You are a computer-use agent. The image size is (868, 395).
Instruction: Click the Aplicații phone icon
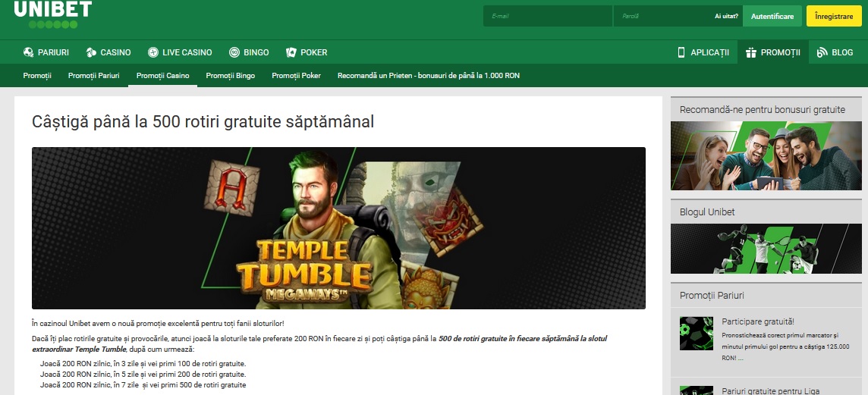coord(681,52)
